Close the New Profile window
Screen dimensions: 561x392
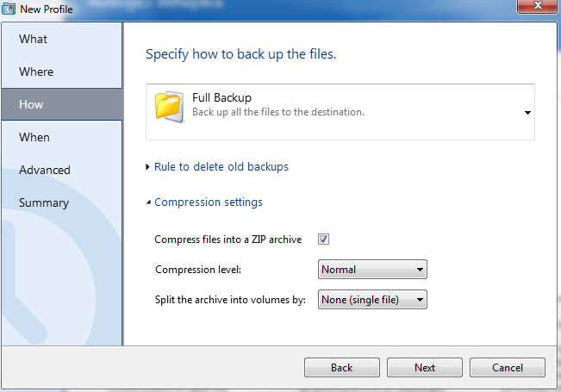click(538, 6)
